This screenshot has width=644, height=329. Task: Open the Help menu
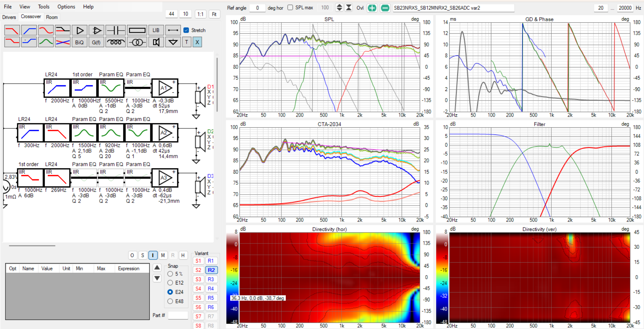pos(88,7)
